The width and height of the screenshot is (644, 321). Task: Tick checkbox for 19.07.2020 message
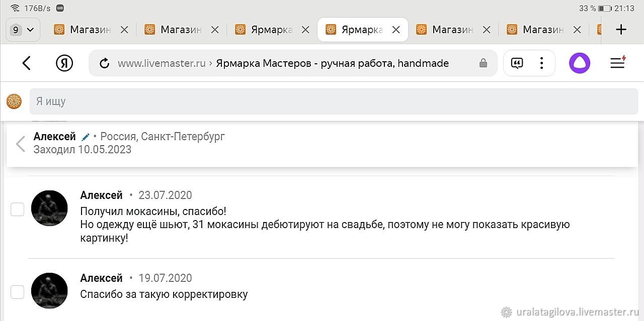18,292
